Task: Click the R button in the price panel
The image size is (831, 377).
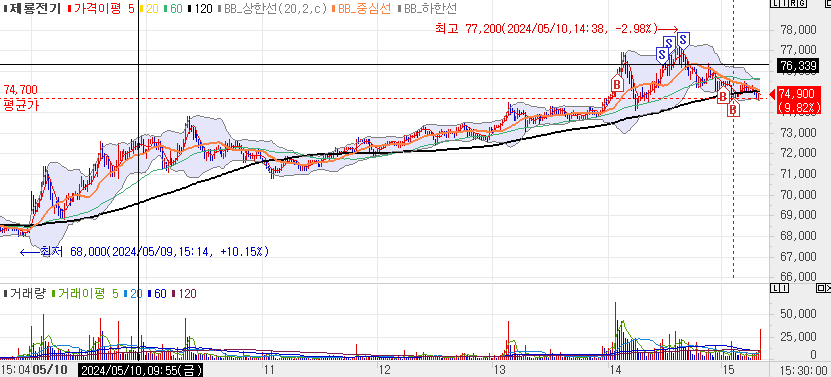Action: click(793, 3)
